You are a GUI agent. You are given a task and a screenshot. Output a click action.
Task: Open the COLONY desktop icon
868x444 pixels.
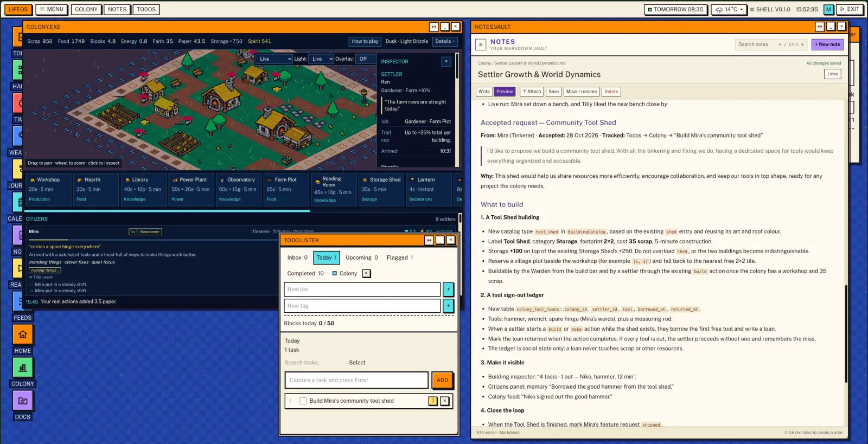coord(23,368)
